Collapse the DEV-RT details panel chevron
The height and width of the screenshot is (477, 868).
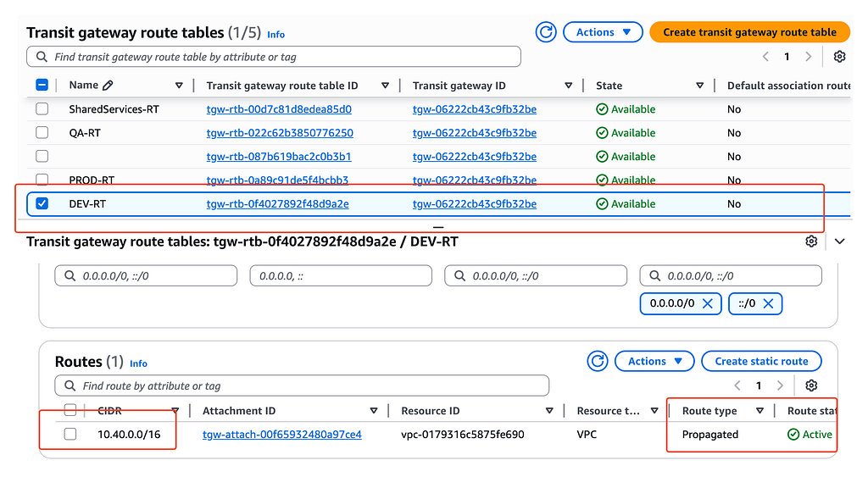tap(839, 241)
